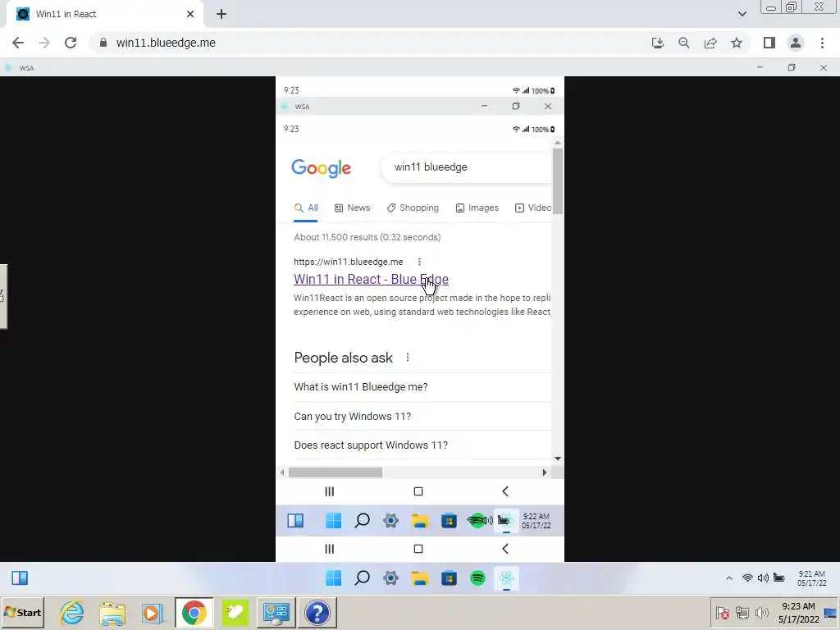Screen dimensions: 840x630
Task: Share this page via Chrome's share icon
Action: click(710, 43)
